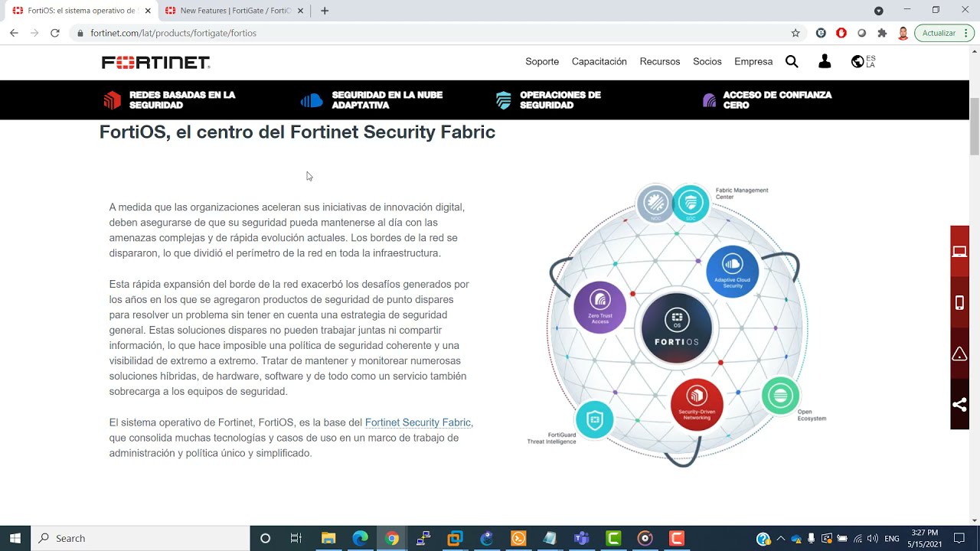Open Seguridad en la Nube Adaptativa section
980x551 pixels.
[372, 100]
